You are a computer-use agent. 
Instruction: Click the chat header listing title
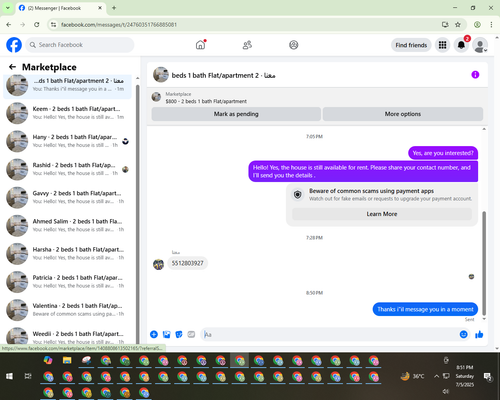223,75
